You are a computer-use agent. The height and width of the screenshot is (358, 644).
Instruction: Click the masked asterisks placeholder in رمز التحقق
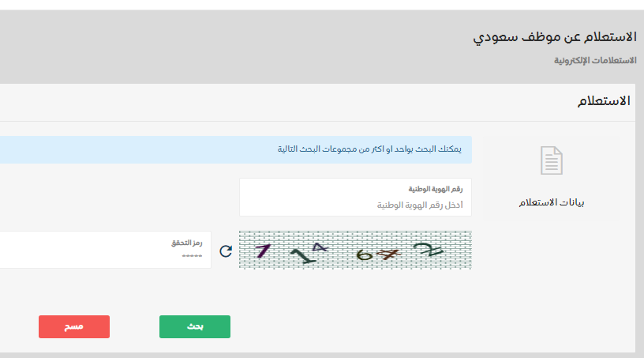pos(192,256)
